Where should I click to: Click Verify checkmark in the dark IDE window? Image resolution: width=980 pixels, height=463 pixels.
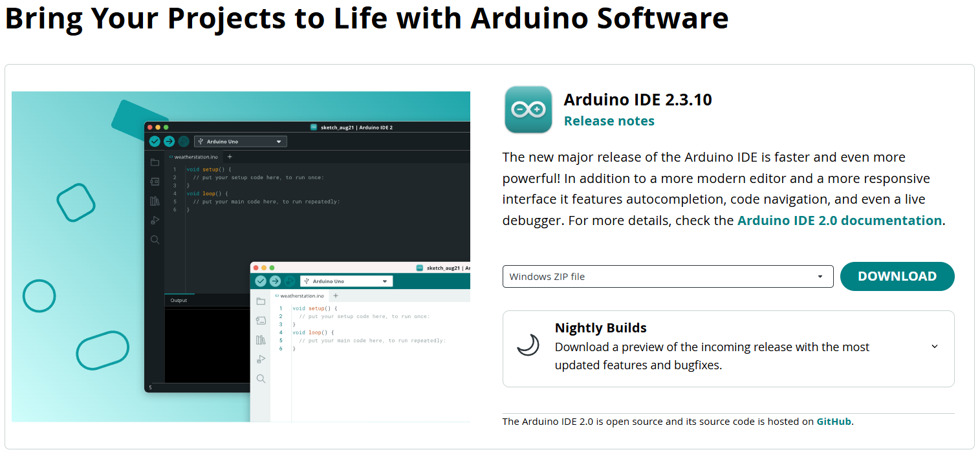(155, 141)
